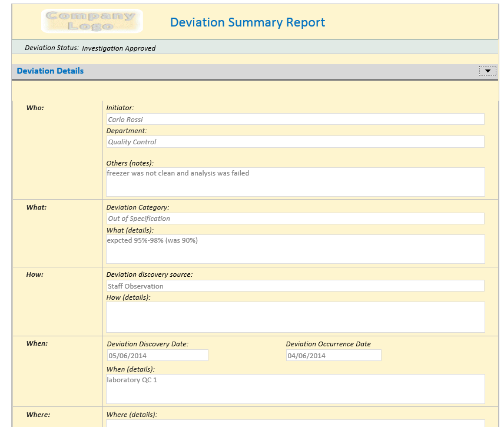Click the Initiator: label
Viewport: 504px width, 427px height.
[x=120, y=108]
